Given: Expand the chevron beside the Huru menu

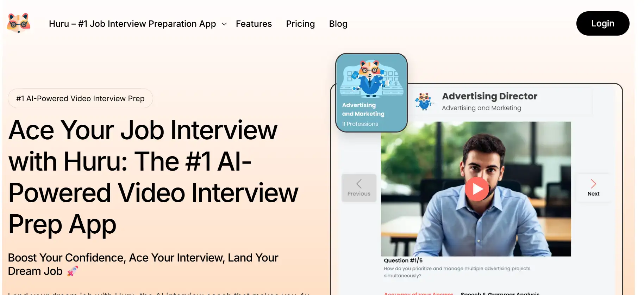Looking at the screenshot, I should (224, 24).
